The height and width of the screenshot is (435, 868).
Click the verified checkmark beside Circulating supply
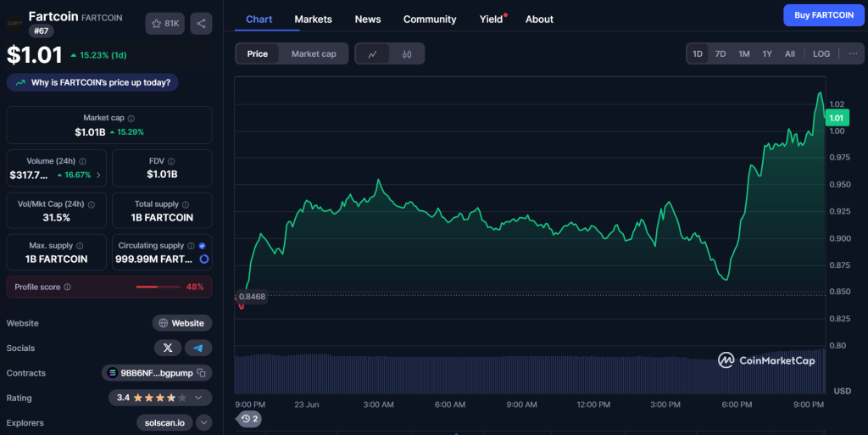coord(202,246)
